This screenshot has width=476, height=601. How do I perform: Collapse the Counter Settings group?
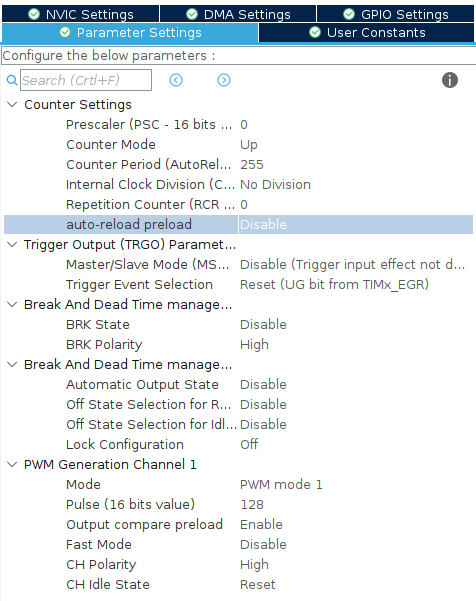coord(12,104)
